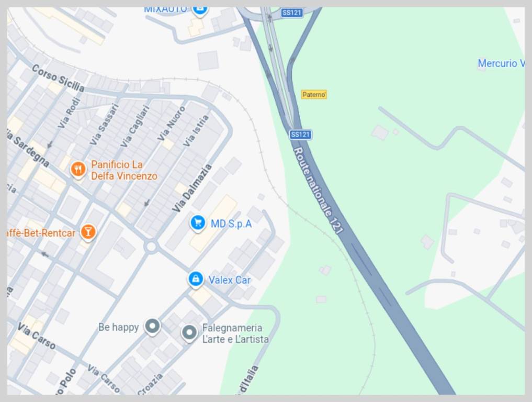The image size is (532, 402).
Task: Click the Via Carso label near bottom left
Action: 36,336
